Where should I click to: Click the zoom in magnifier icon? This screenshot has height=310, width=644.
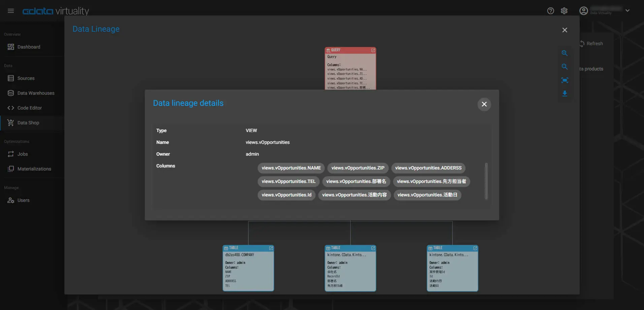[x=565, y=53]
